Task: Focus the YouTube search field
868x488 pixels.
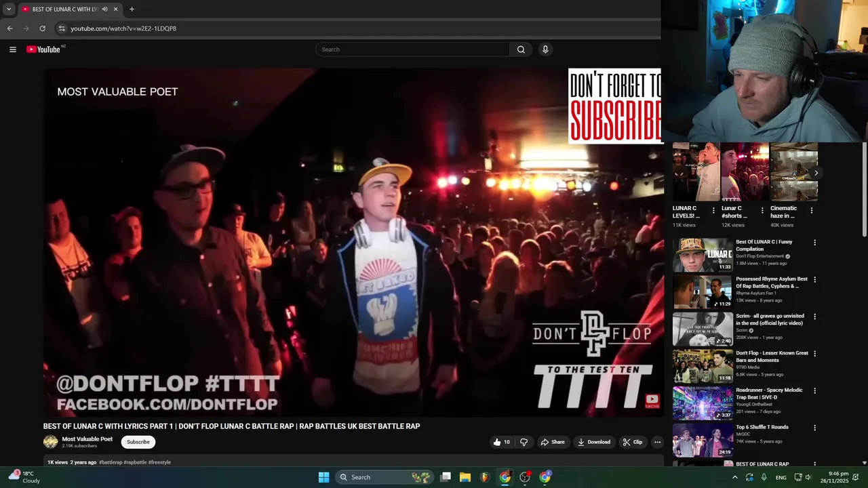Action: click(413, 49)
